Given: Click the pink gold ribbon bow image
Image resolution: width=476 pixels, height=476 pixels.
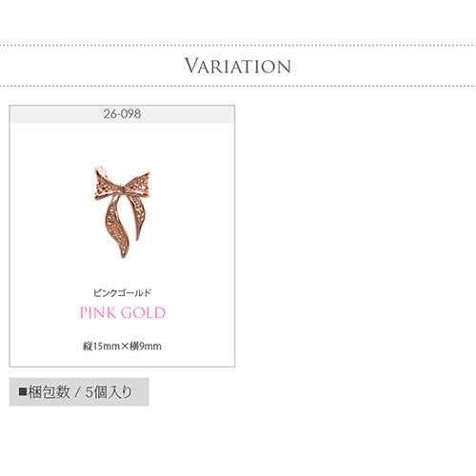Looking at the screenshot, I should tap(122, 211).
